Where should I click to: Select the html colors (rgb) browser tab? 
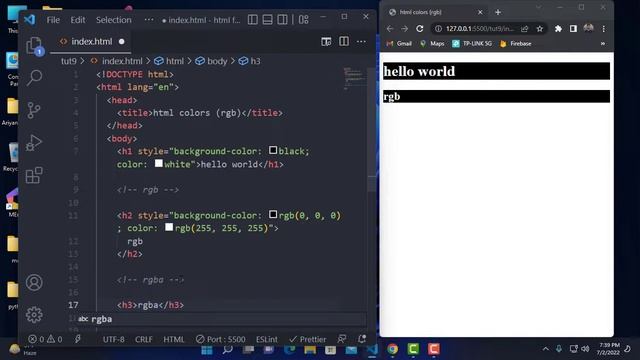tap(435, 12)
